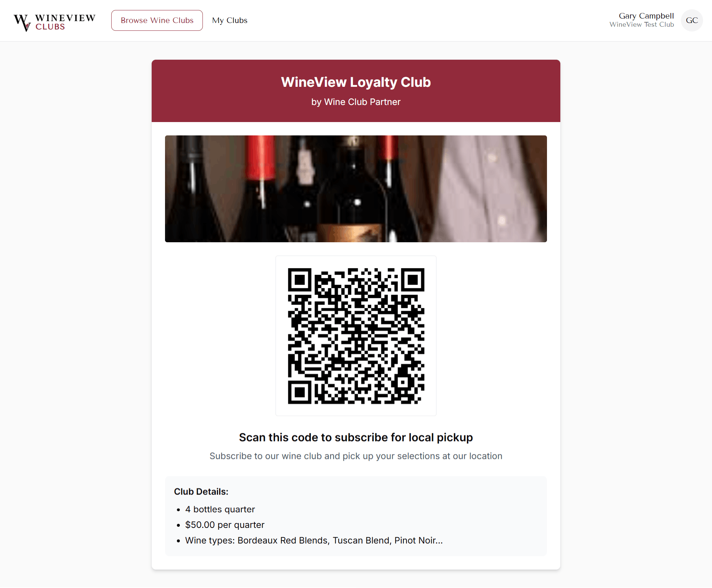The width and height of the screenshot is (712, 588).
Task: Click the Gary Campbell account name
Action: [x=646, y=16]
